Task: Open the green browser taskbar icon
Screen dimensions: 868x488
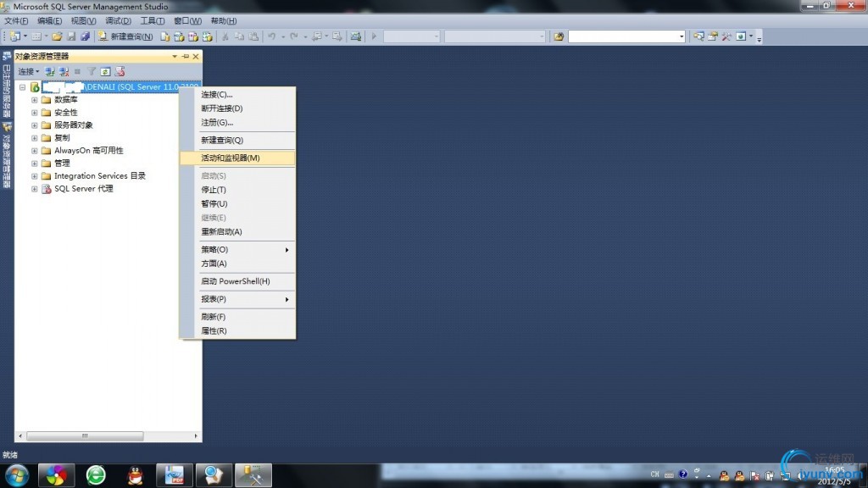Action: 96,476
